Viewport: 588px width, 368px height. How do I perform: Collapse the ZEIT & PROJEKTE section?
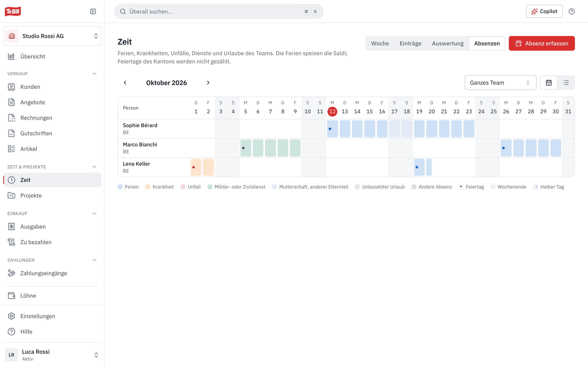[x=94, y=167]
